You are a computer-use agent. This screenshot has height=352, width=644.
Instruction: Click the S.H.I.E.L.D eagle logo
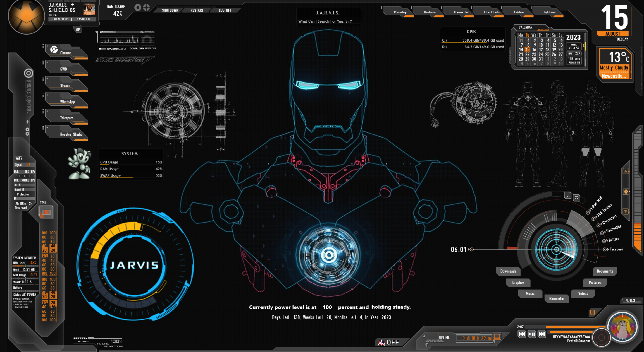[x=26, y=16]
